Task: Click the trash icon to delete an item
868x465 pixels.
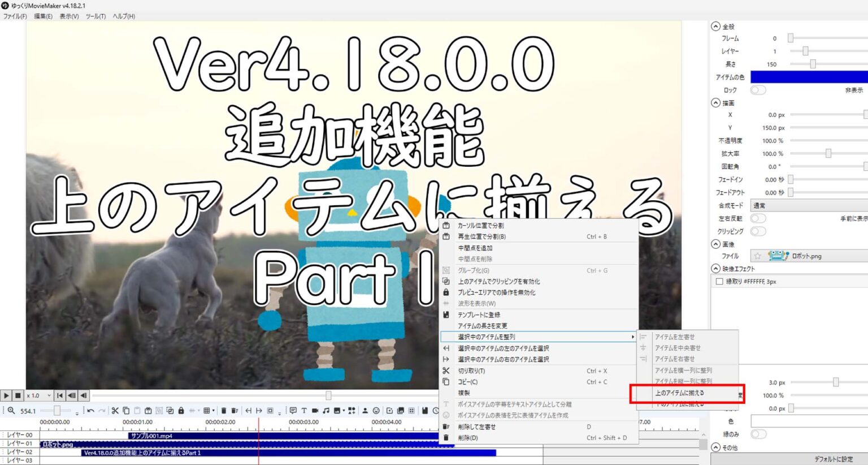Action: pyautogui.click(x=224, y=410)
